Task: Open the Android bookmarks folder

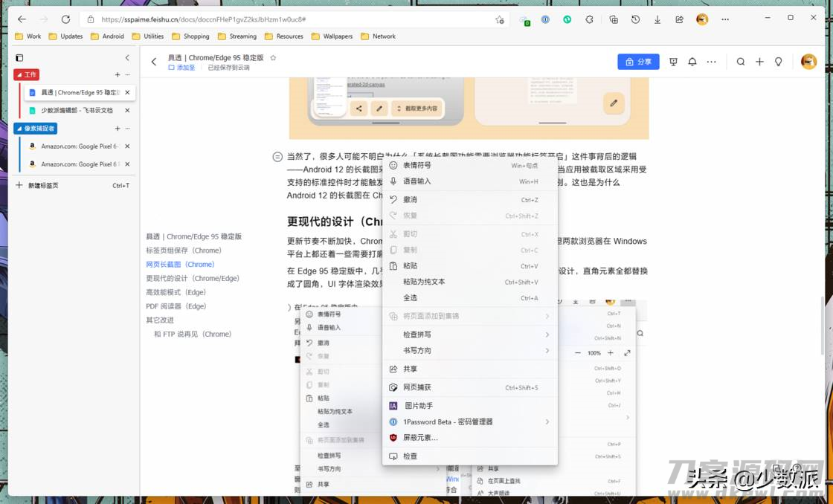Action: 107,36
